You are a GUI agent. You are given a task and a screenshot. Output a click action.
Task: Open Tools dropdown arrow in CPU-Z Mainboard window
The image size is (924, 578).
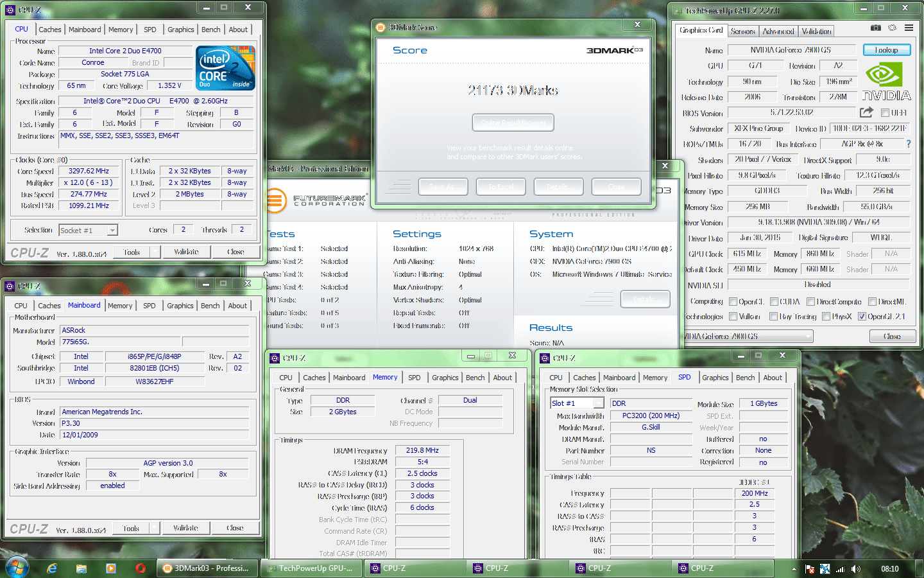click(x=153, y=528)
